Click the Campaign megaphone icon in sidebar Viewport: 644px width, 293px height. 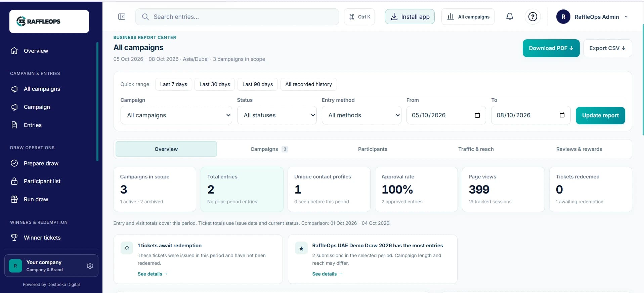coord(14,107)
